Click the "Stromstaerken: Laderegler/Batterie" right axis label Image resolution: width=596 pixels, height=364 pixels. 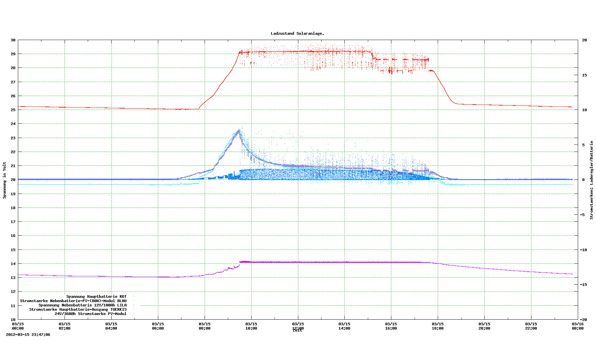(x=591, y=180)
